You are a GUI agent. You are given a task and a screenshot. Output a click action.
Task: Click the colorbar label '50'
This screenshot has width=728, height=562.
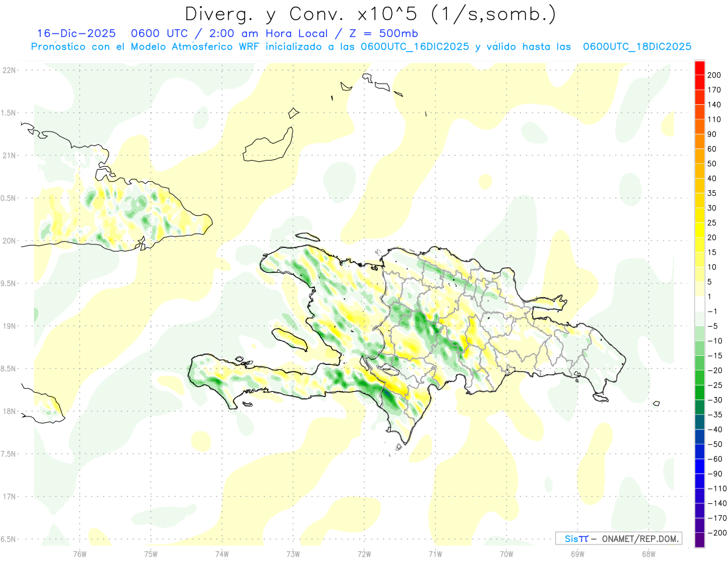click(x=713, y=164)
